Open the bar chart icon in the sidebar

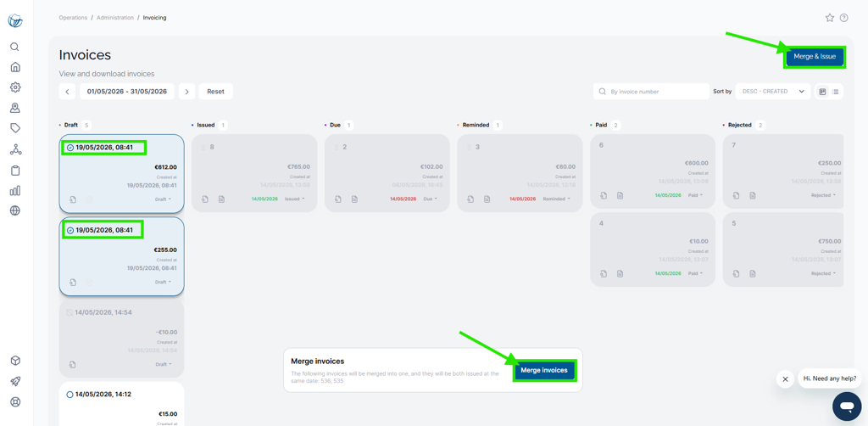(x=15, y=191)
